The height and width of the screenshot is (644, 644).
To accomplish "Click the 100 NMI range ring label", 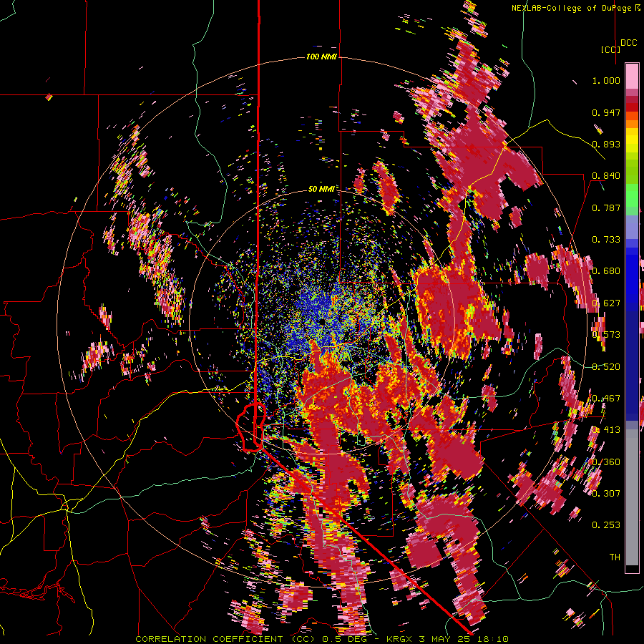I will click(x=321, y=57).
